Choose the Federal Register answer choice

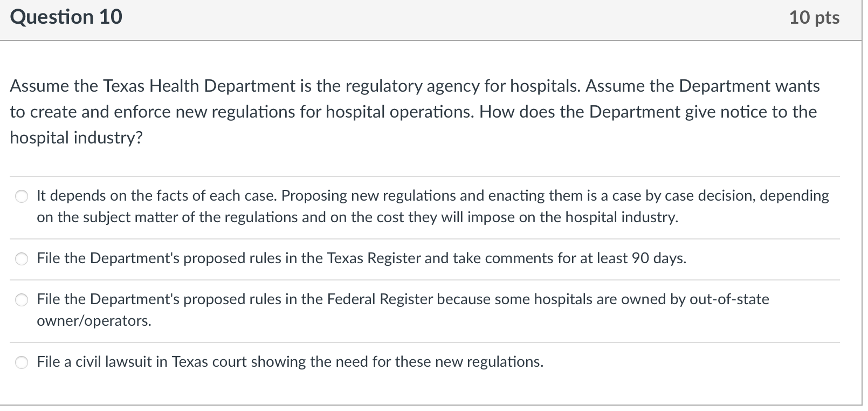(22, 300)
